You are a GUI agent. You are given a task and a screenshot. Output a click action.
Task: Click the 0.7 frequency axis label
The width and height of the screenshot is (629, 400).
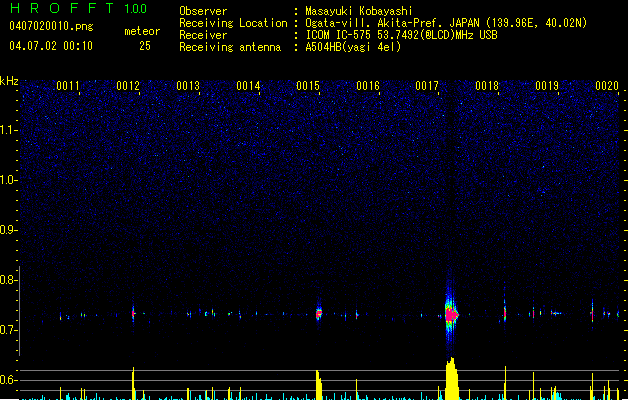pyautogui.click(x=8, y=330)
